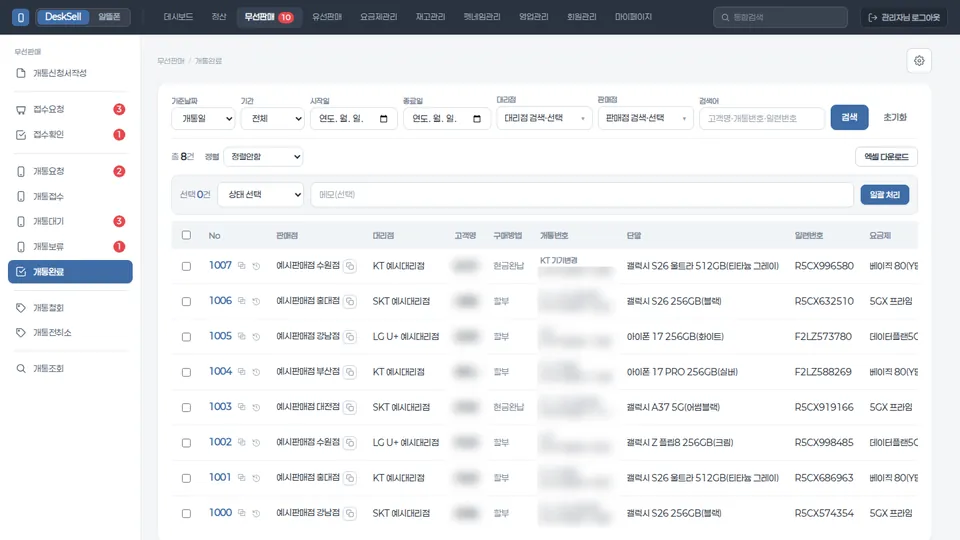
Task: Open the 마이페이지 top menu
Action: 633,17
